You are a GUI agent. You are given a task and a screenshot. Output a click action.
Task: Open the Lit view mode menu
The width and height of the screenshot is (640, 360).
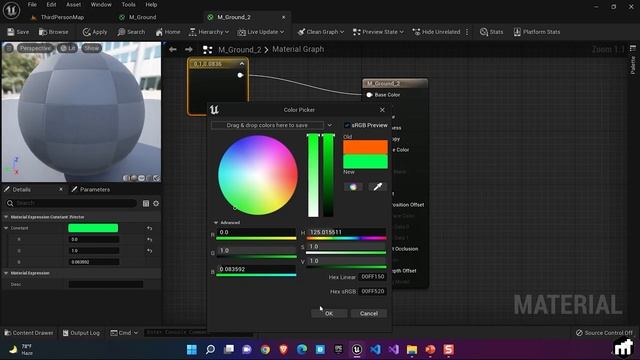coord(67,48)
